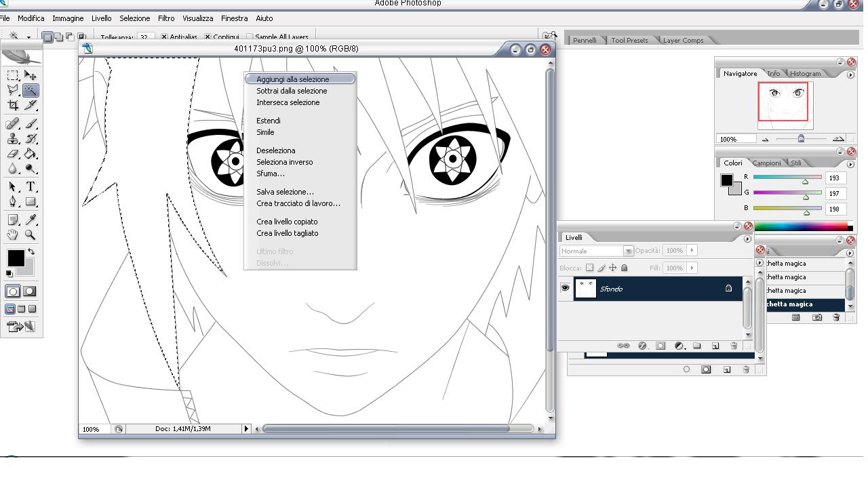Click the Tolleranza input field
Image resolution: width=868 pixels, height=488 pixels.
(x=144, y=37)
